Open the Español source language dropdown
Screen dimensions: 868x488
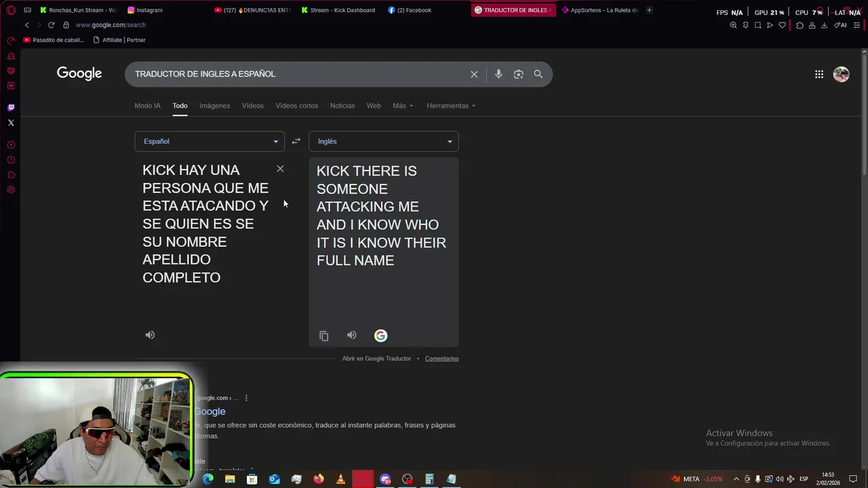[210, 141]
